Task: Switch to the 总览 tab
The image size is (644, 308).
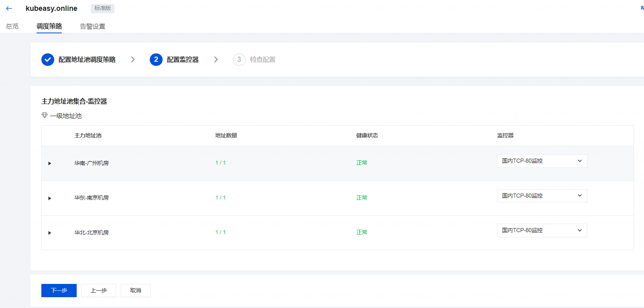Action: point(12,26)
